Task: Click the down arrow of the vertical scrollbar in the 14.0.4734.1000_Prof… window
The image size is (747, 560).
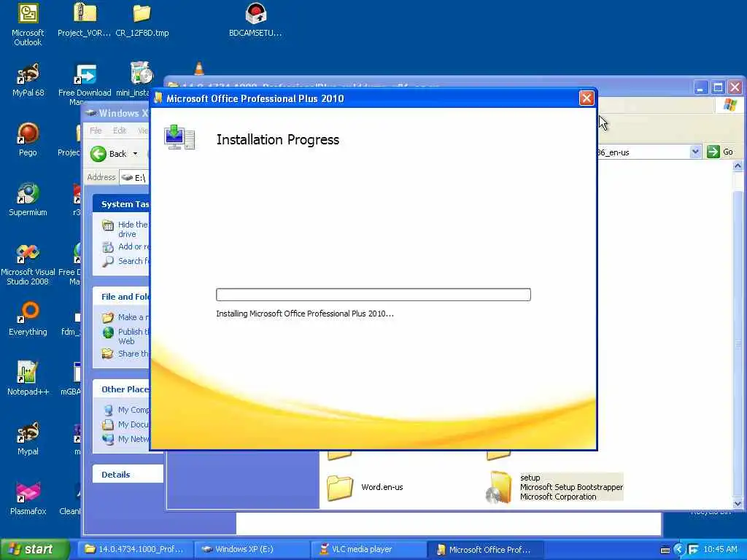Action: coord(738,504)
